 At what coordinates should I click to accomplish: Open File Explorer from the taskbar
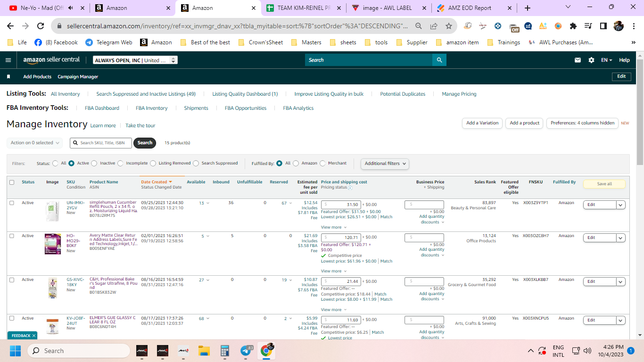click(204, 351)
